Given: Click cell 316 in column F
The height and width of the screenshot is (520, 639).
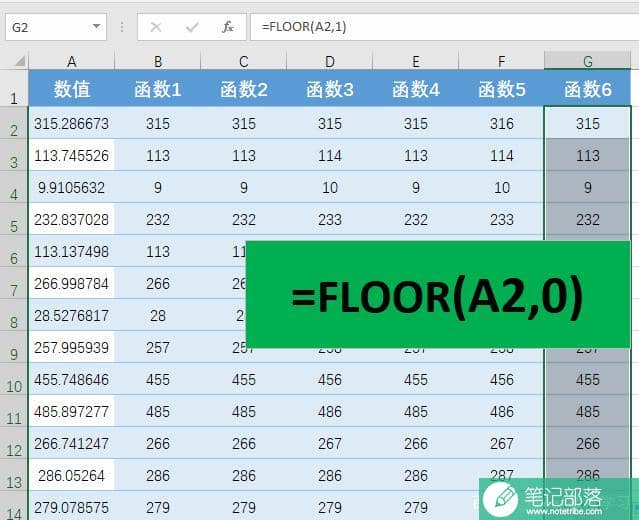Looking at the screenshot, I should [502, 123].
